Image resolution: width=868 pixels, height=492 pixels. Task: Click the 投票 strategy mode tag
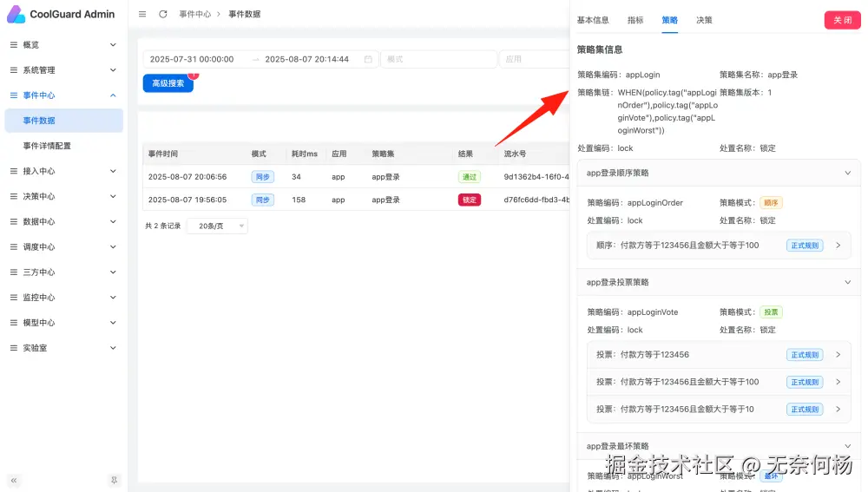click(x=771, y=312)
